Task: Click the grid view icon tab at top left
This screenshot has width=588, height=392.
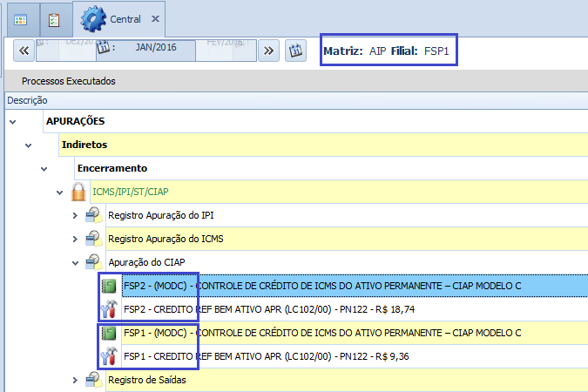Action: coord(19,18)
